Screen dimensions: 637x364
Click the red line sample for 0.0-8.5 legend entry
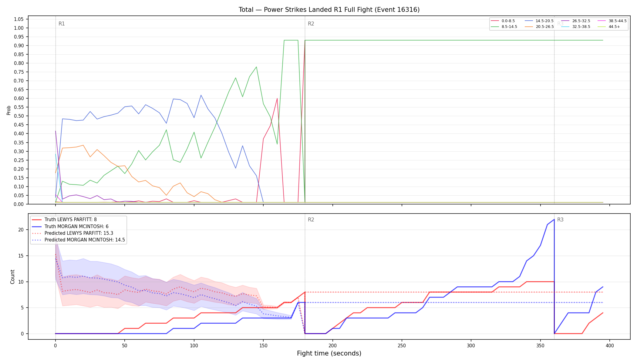coord(495,21)
